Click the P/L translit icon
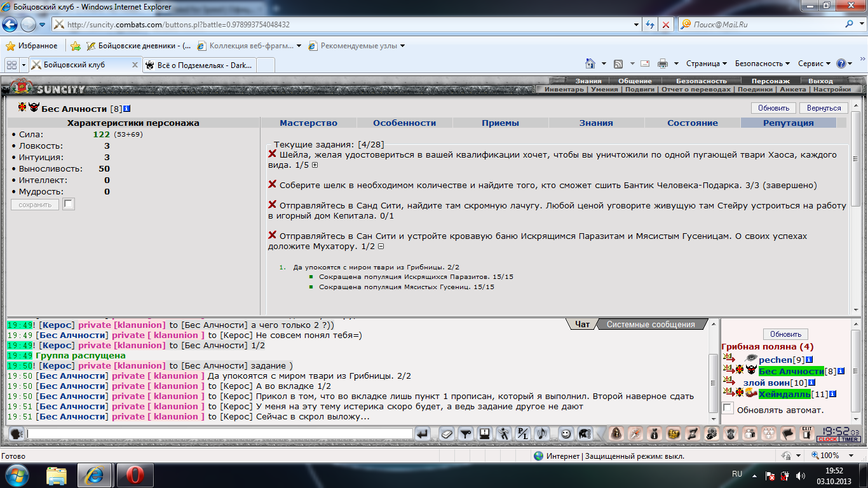 (523, 434)
